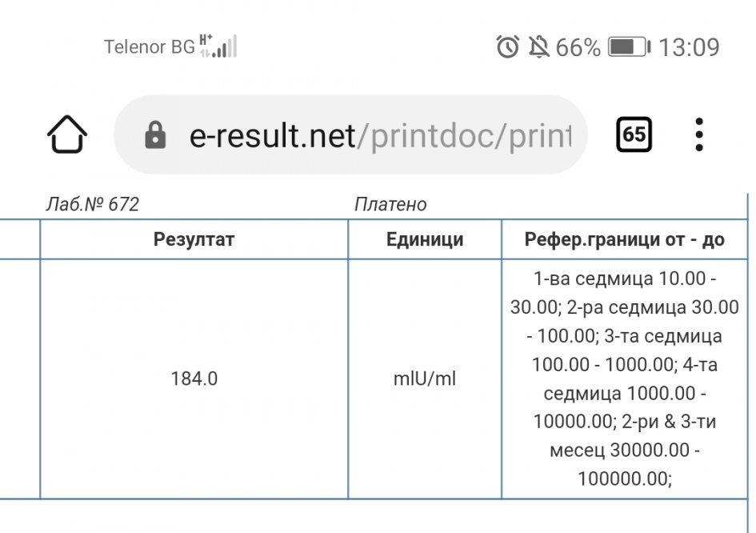The height and width of the screenshot is (533, 756).
Task: Click the reference ranges text cell
Action: tap(625, 379)
